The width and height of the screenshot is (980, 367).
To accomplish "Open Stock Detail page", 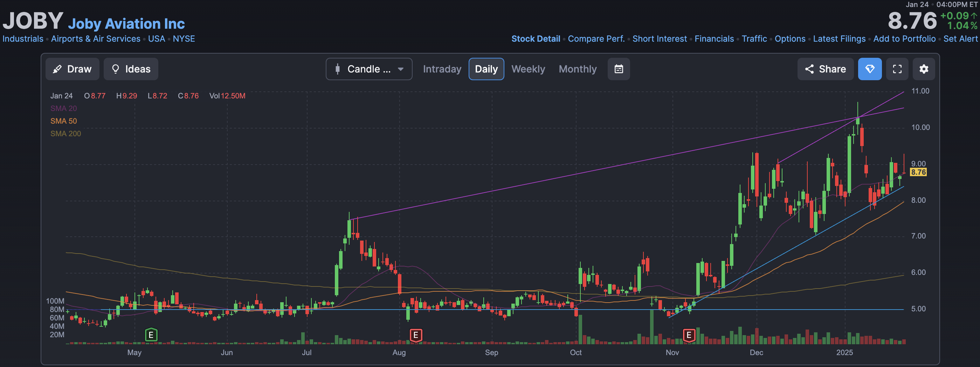I will pos(536,39).
